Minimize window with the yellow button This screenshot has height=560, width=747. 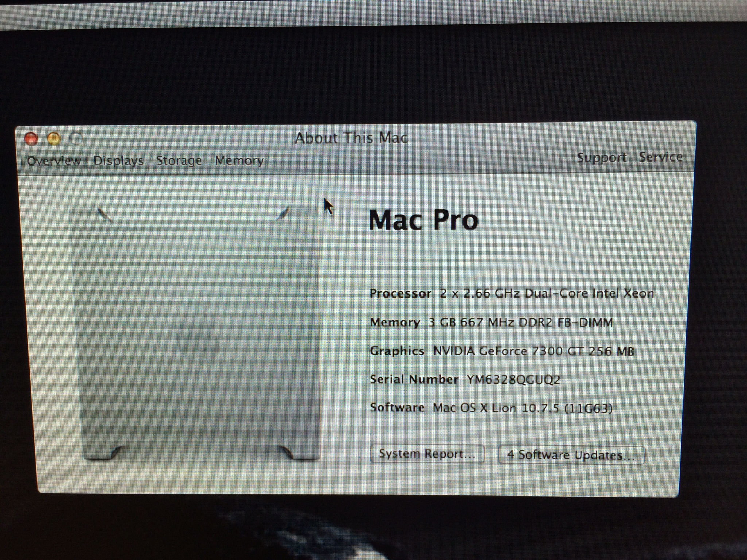pyautogui.click(x=54, y=139)
